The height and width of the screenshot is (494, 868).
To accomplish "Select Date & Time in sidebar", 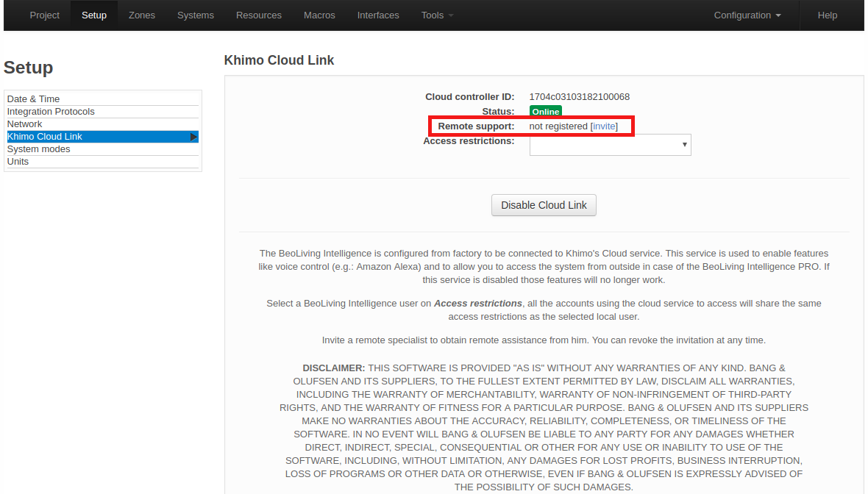I will (x=34, y=99).
